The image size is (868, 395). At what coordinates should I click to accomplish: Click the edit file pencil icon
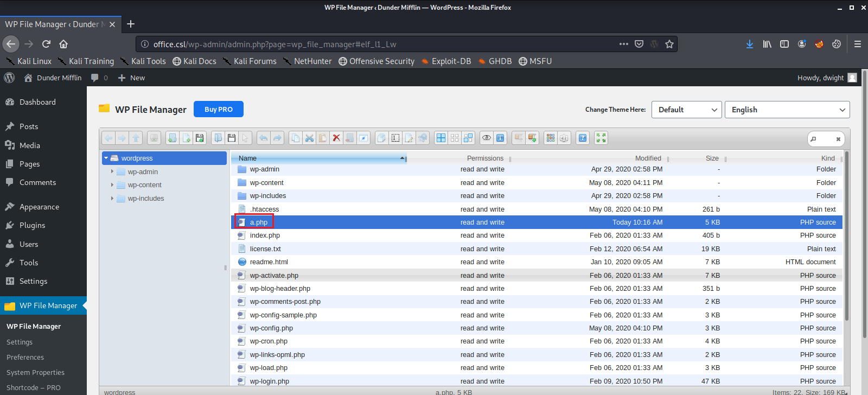point(409,138)
